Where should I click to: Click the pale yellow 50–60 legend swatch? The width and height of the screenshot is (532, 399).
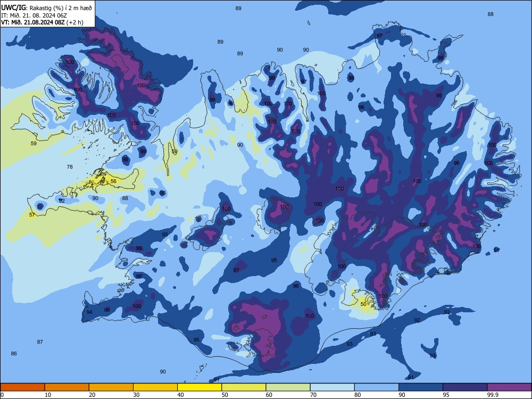(x=244, y=387)
